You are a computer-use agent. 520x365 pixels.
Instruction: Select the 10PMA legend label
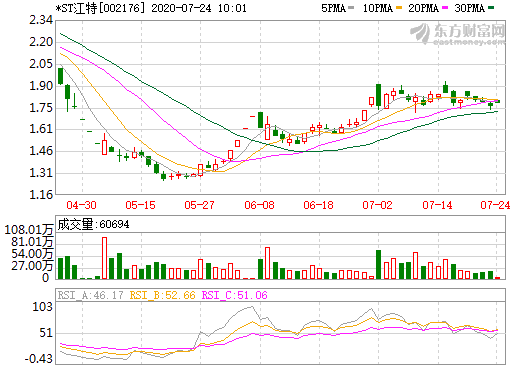(378, 8)
